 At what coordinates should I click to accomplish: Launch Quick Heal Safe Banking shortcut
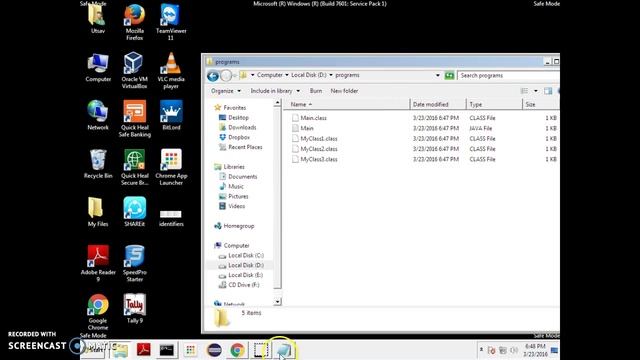tap(134, 119)
